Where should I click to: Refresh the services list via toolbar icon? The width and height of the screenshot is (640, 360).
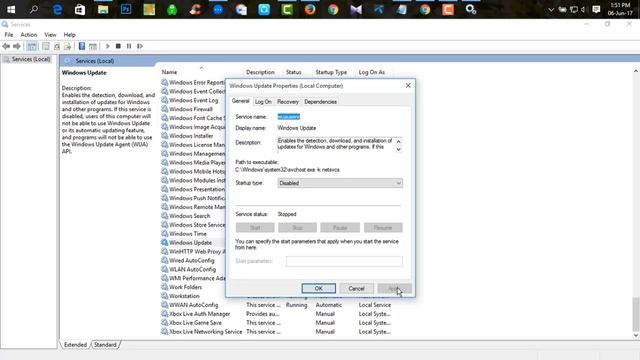click(57, 46)
